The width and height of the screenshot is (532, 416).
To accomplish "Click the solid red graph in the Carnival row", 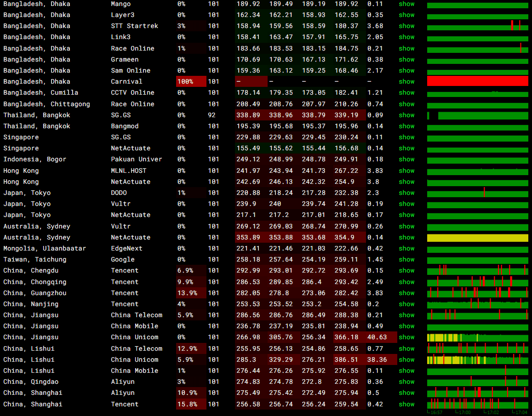I will [477, 81].
